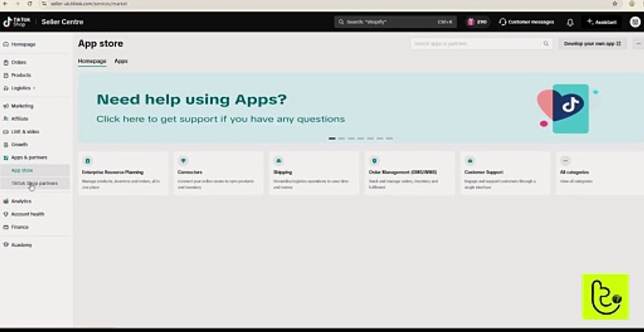Click the browser address bar URL
This screenshot has width=644, height=332.
89,3
